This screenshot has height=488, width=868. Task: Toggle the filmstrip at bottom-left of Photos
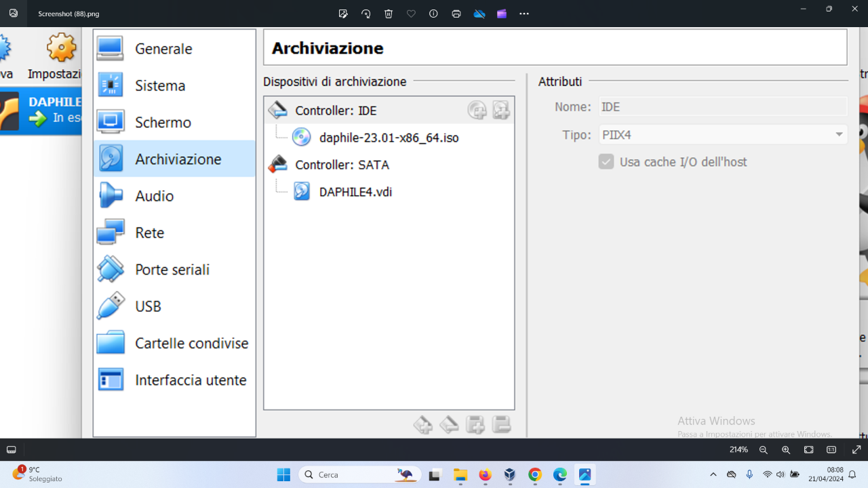pos(12,449)
